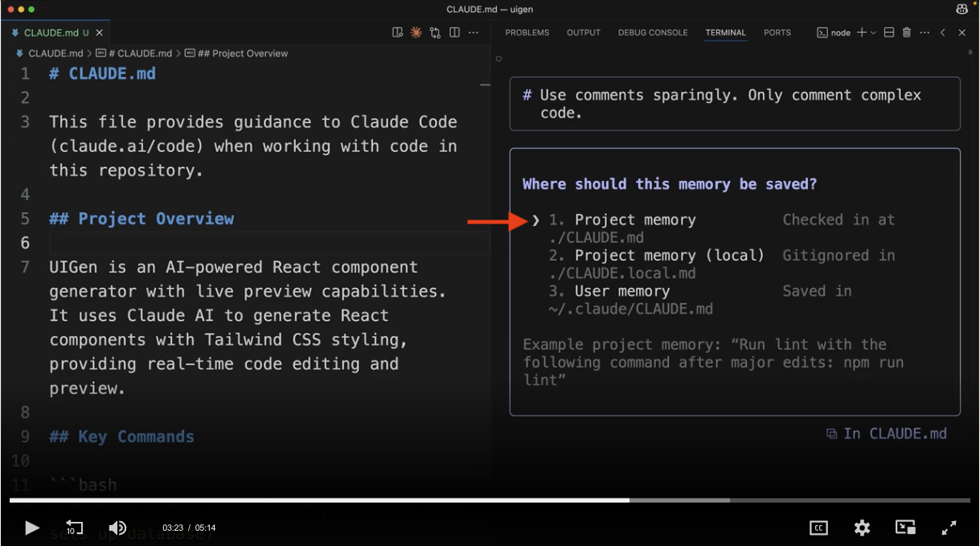
Task: Switch to the OUTPUT tab
Action: (584, 33)
